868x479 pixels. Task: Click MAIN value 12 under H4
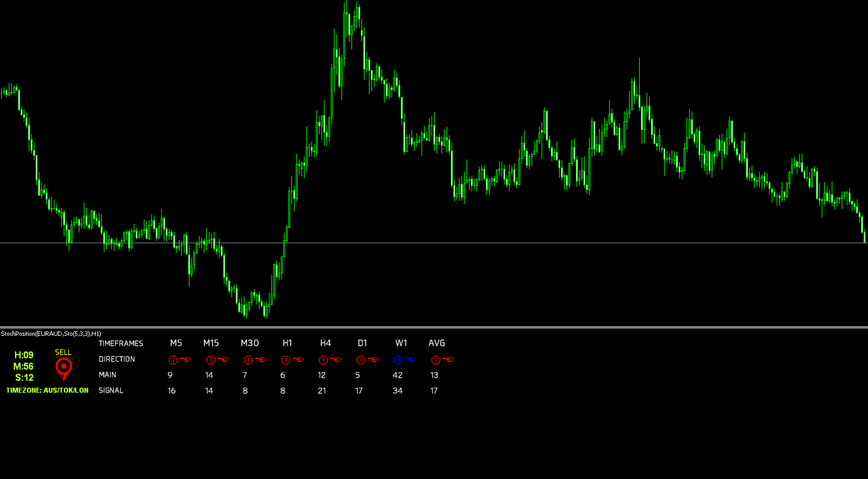pos(321,375)
